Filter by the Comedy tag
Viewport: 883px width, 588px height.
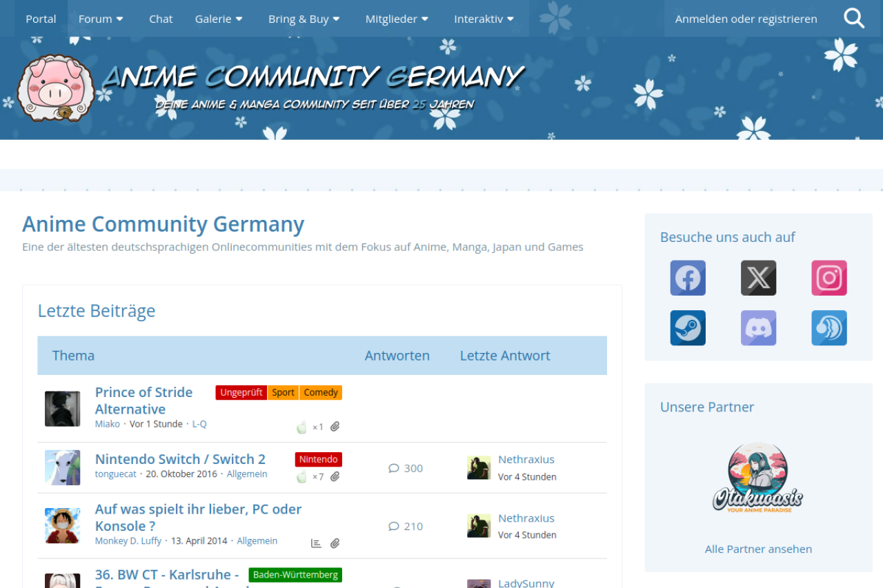point(321,392)
